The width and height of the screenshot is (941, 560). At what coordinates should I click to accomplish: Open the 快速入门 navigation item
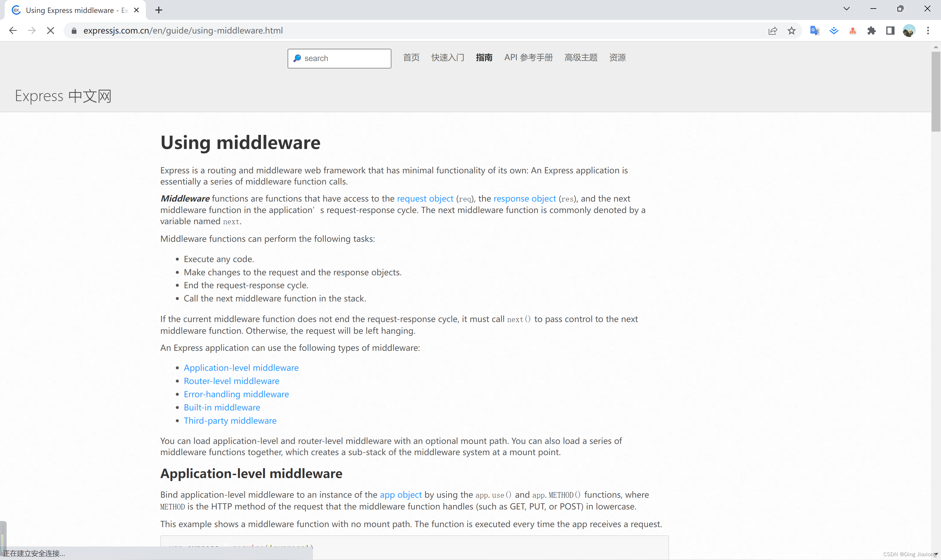pyautogui.click(x=448, y=58)
